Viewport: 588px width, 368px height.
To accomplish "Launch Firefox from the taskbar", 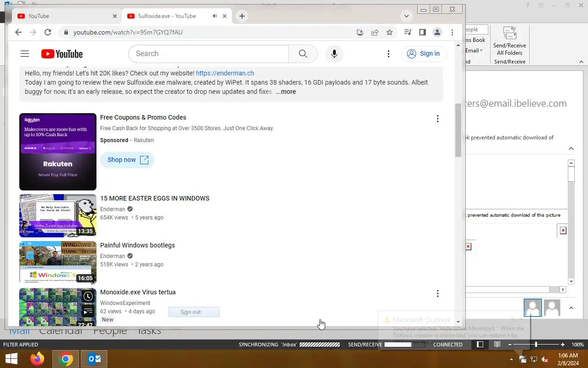I will (37, 359).
